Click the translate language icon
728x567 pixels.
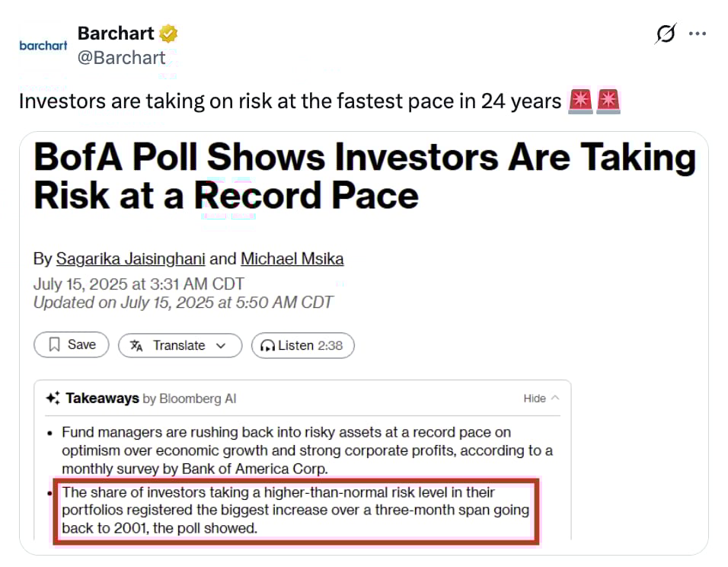pos(136,345)
